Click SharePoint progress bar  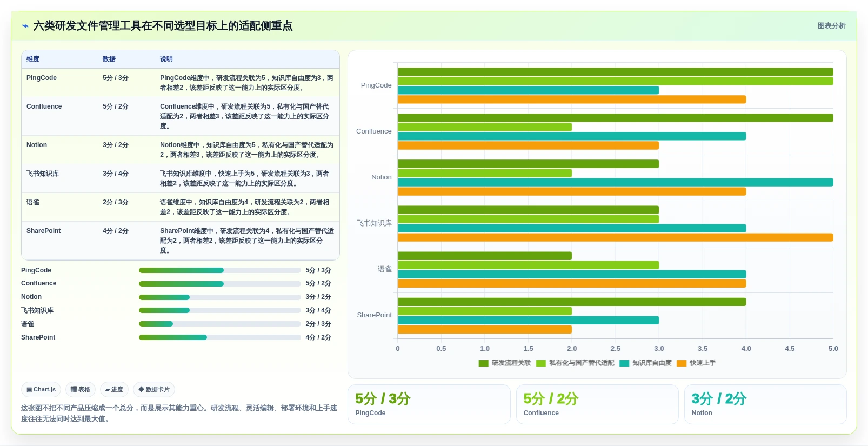click(x=219, y=337)
